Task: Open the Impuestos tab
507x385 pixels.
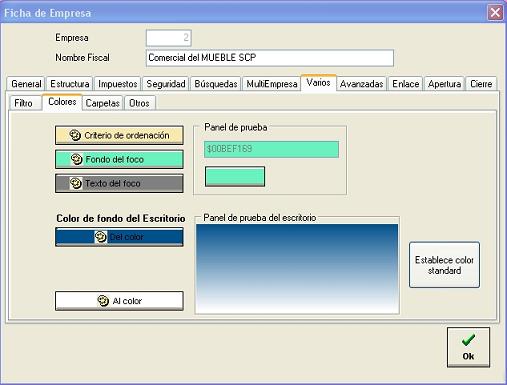Action: pyautogui.click(x=118, y=84)
